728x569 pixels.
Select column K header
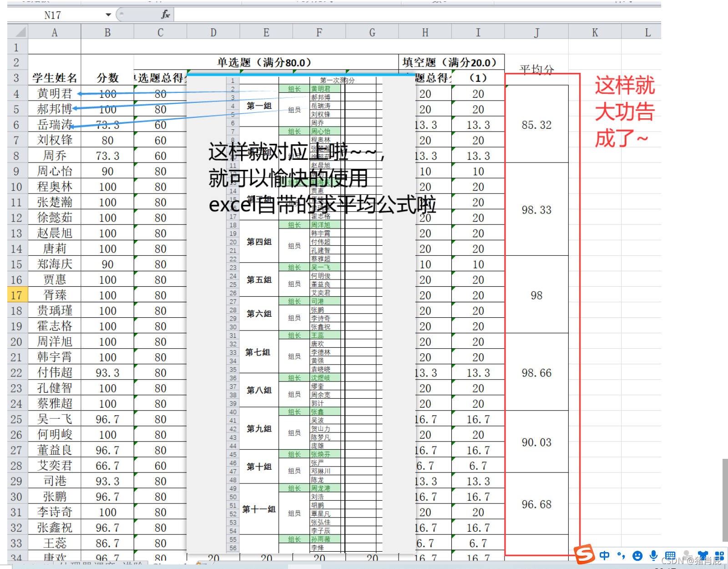[595, 32]
